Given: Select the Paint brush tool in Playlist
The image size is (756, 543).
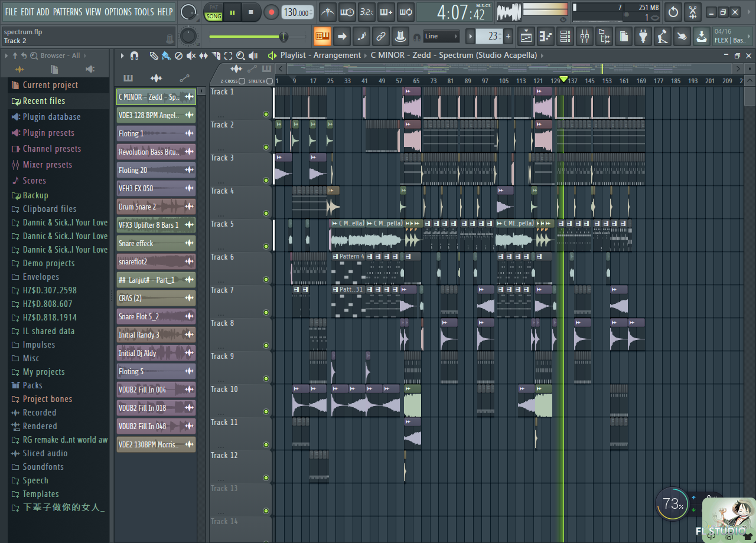Looking at the screenshot, I should click(166, 55).
